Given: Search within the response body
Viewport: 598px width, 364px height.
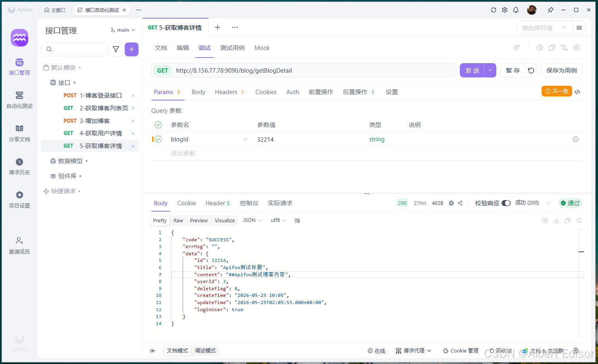Looking at the screenshot, I should [x=579, y=221].
